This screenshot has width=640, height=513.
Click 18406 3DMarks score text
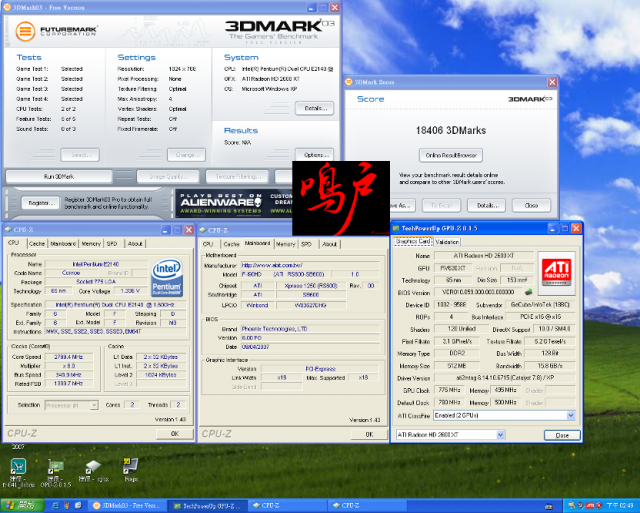click(x=451, y=131)
